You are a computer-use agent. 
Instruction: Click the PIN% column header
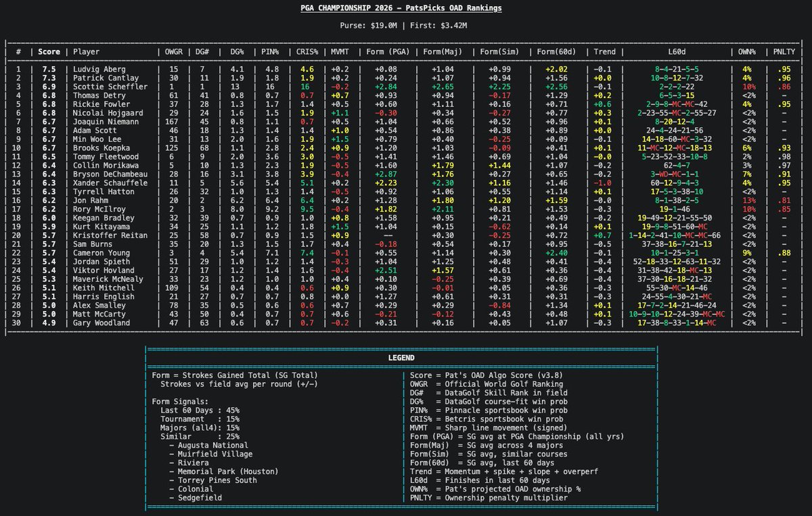click(x=269, y=51)
